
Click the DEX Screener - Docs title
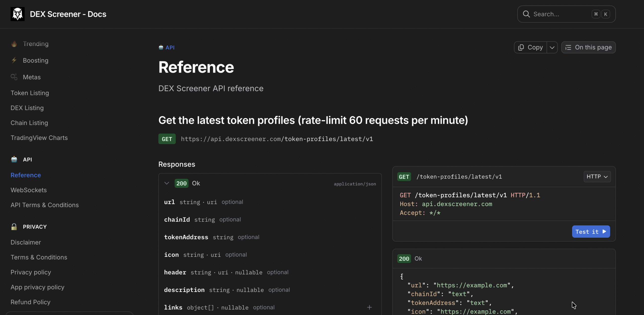[68, 14]
